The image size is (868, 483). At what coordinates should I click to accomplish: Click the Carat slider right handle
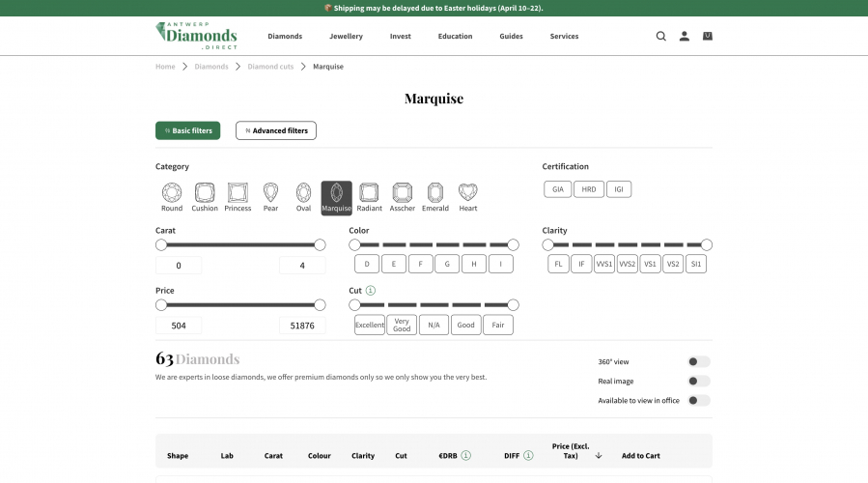pyautogui.click(x=320, y=245)
